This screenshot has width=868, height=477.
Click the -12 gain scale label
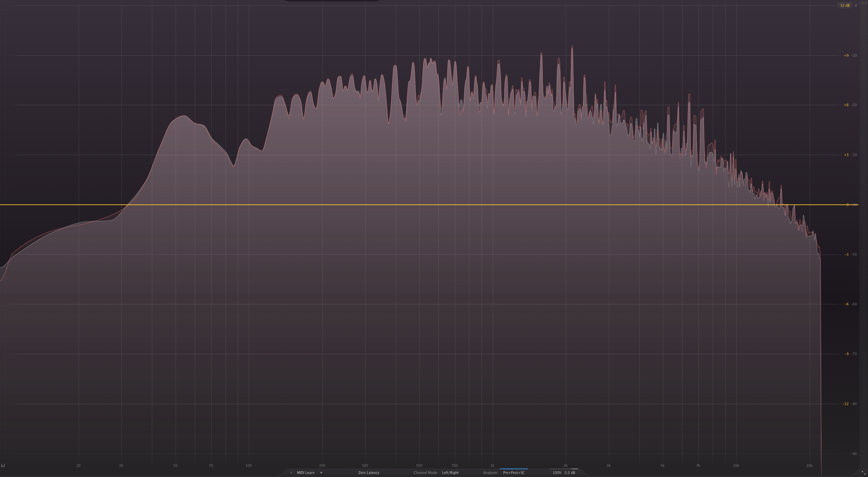(846, 404)
